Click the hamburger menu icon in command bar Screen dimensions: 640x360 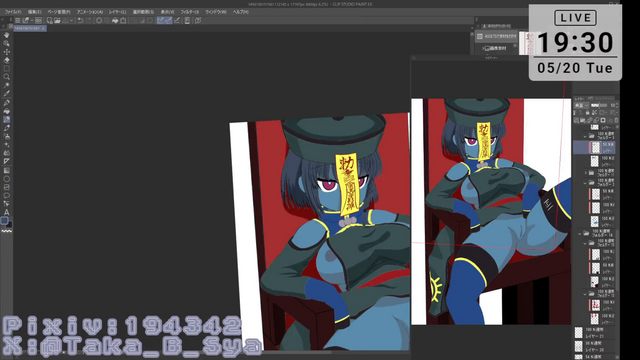18,20
